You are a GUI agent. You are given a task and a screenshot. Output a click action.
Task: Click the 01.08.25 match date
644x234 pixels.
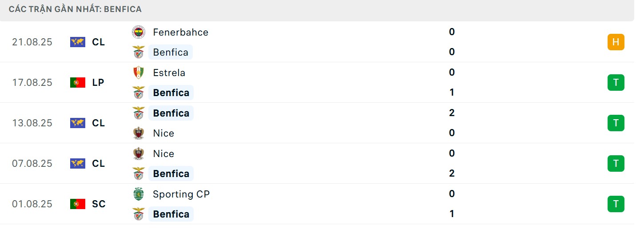[x=32, y=204]
